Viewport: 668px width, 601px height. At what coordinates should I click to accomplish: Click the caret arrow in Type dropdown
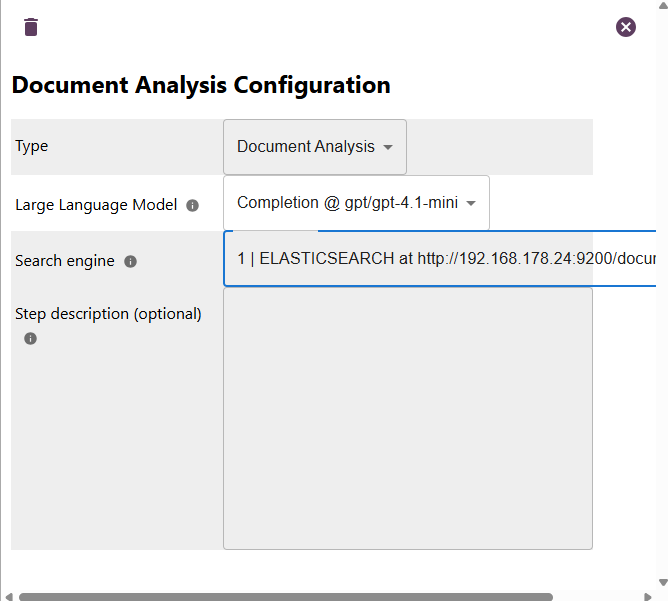pyautogui.click(x=388, y=147)
